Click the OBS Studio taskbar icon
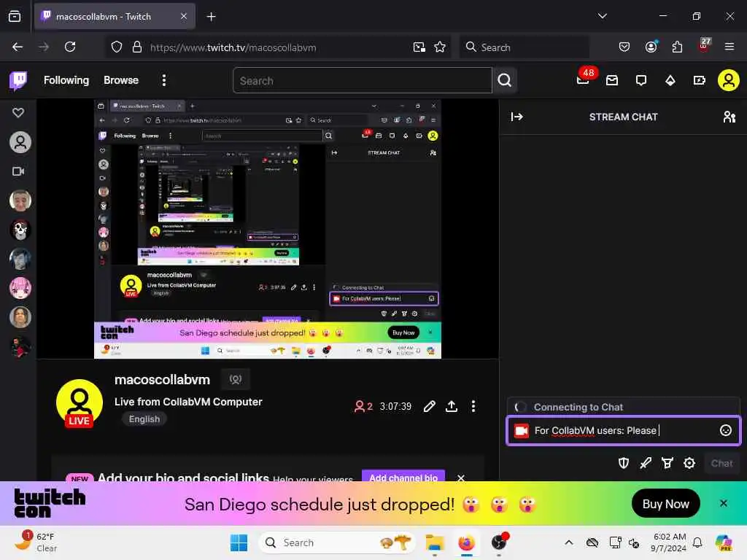The height and width of the screenshot is (560, 747). point(499,542)
